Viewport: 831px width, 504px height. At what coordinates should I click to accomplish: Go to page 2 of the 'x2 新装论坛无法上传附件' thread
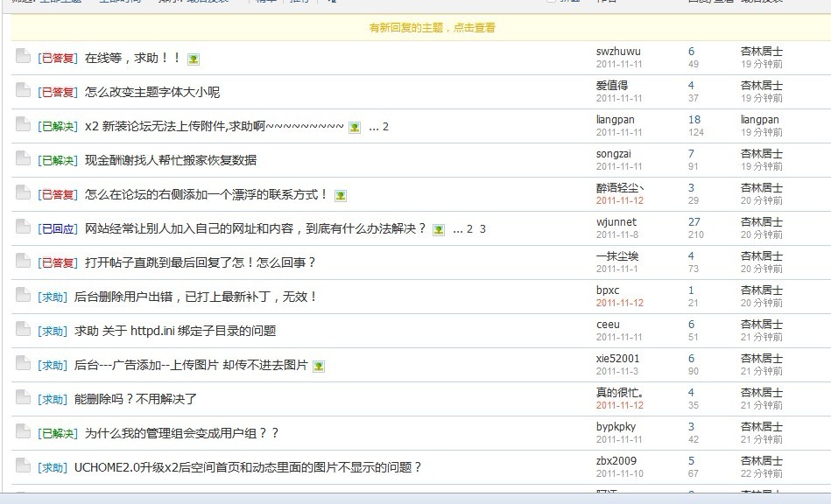pyautogui.click(x=385, y=127)
